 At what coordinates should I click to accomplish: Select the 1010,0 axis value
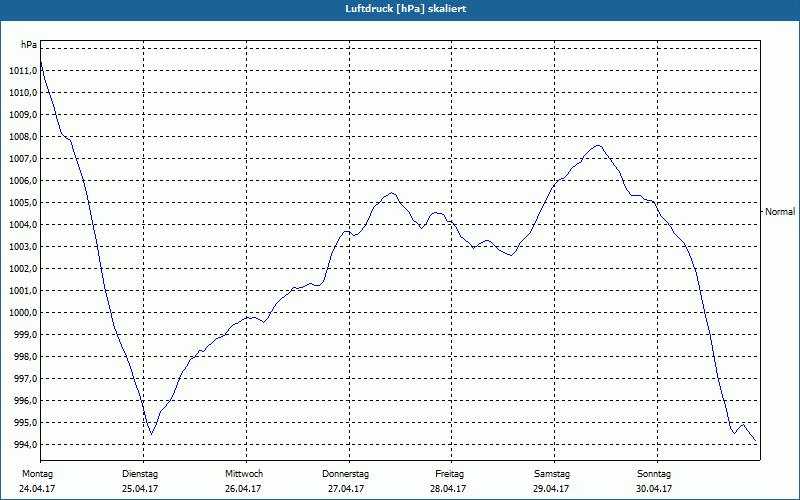[x=23, y=92]
